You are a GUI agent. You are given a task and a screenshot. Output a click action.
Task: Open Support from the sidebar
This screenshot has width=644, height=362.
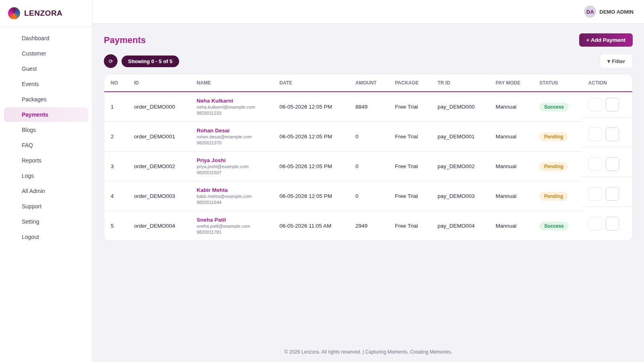46,206
